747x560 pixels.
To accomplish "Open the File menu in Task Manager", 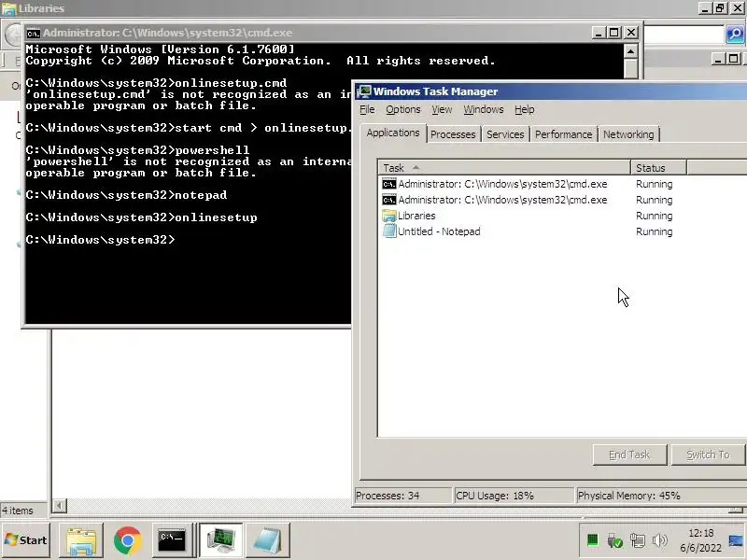I will click(x=367, y=109).
